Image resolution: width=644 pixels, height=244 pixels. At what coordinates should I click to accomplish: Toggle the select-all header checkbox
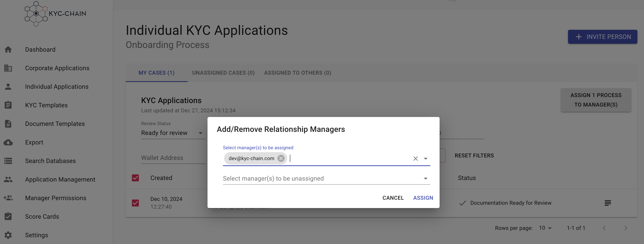point(135,178)
